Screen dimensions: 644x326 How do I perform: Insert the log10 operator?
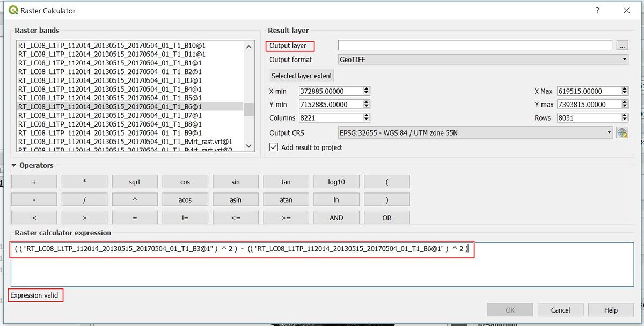pyautogui.click(x=336, y=181)
